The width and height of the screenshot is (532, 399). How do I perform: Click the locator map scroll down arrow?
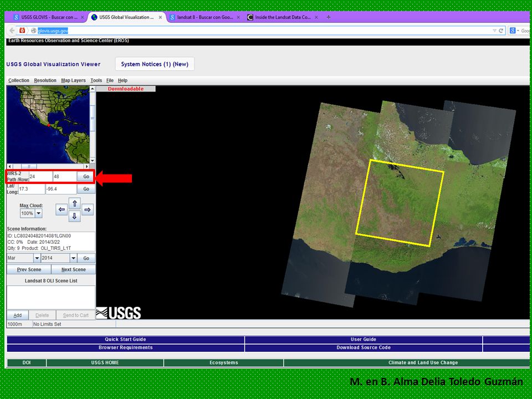click(x=93, y=161)
